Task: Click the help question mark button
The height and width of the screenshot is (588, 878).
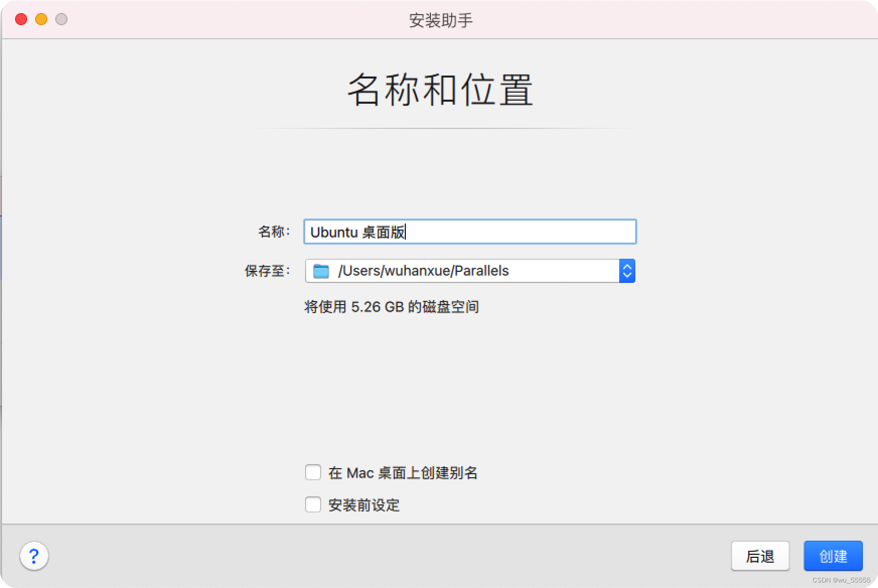Action: coord(34,556)
